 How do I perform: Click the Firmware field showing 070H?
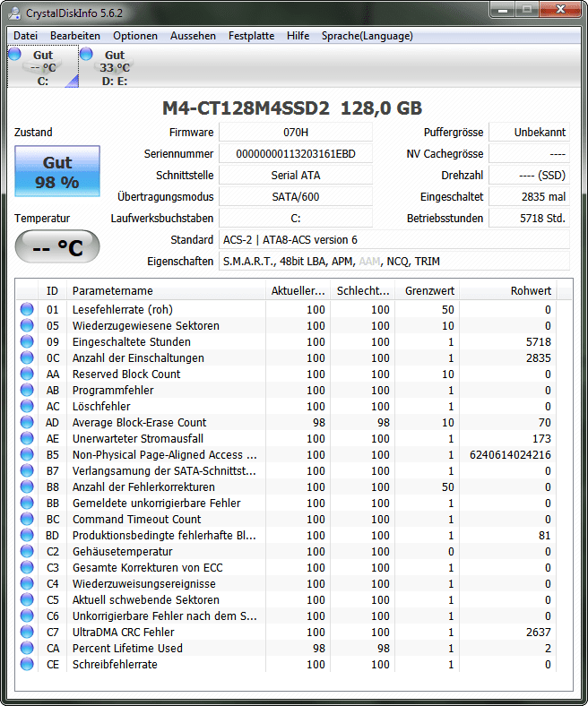tap(296, 133)
